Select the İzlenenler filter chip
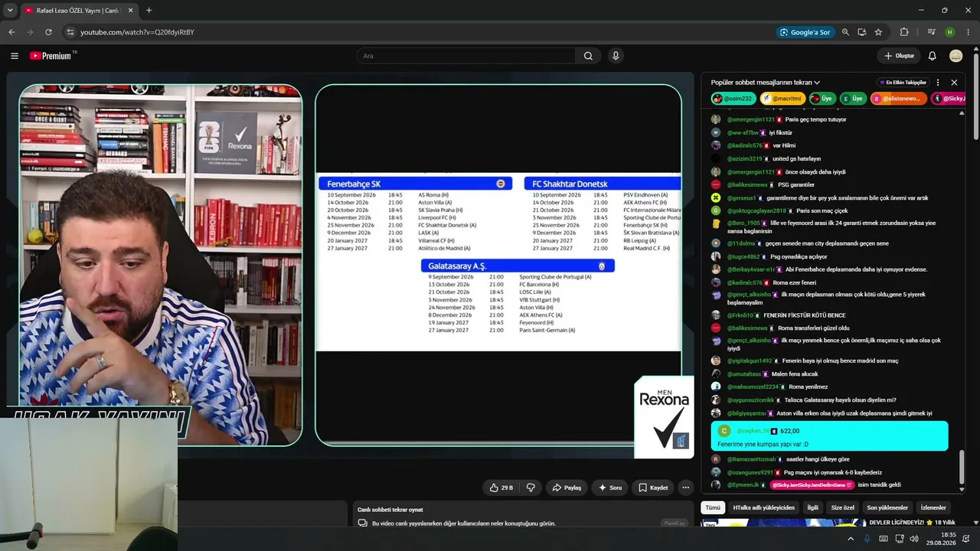980x551 pixels. tap(933, 507)
